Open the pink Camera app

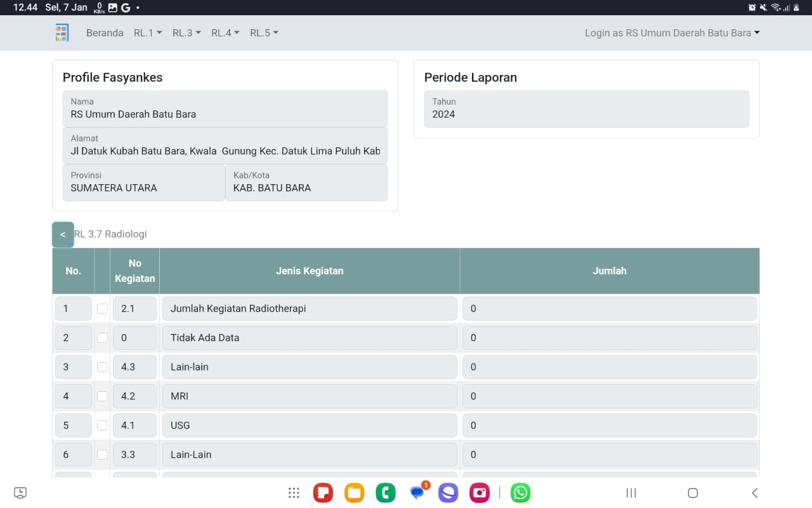[x=480, y=493]
